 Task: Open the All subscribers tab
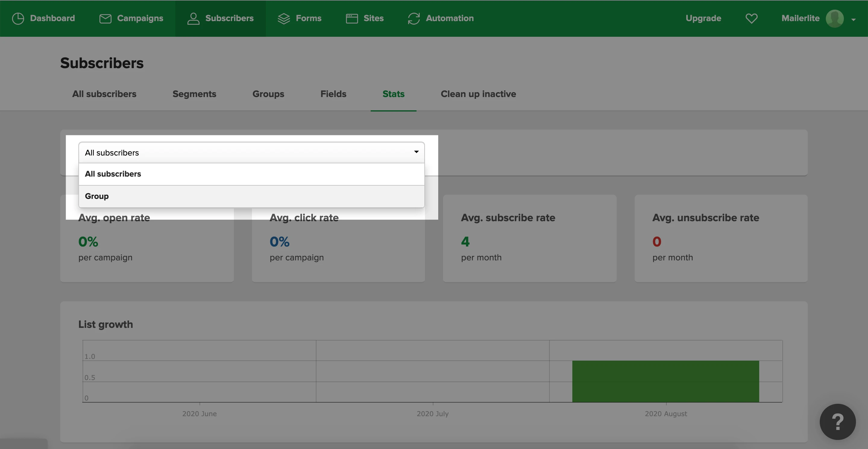click(104, 94)
